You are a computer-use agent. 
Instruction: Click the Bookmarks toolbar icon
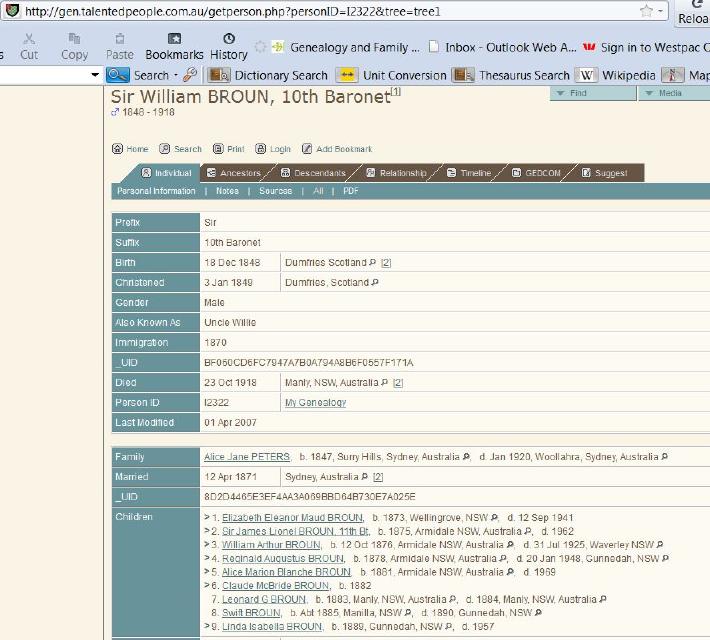point(174,39)
